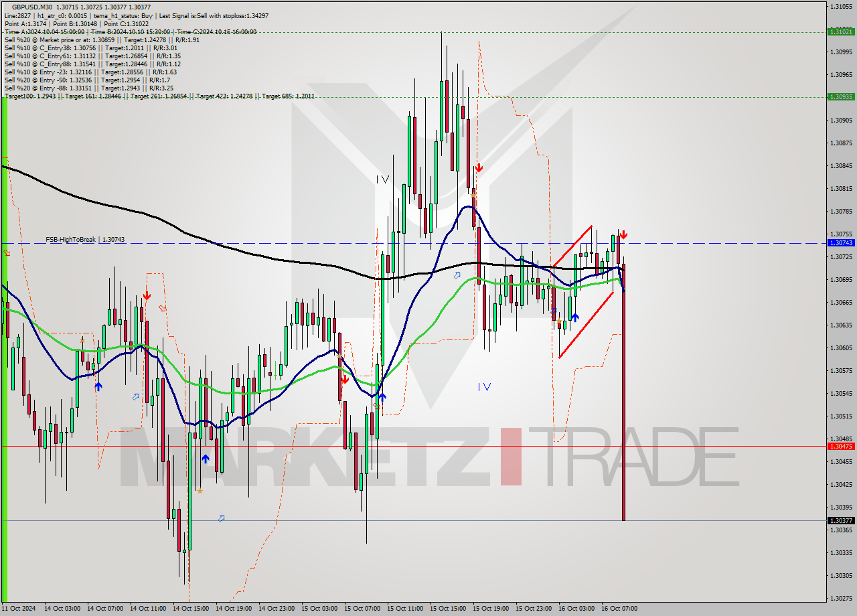Select the blue 'I V' wave label below candles

point(485,387)
